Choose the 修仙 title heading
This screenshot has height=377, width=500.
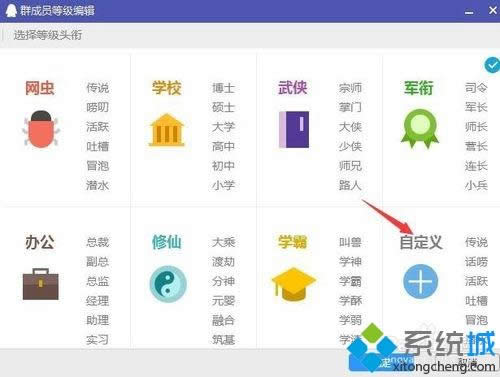[167, 242]
